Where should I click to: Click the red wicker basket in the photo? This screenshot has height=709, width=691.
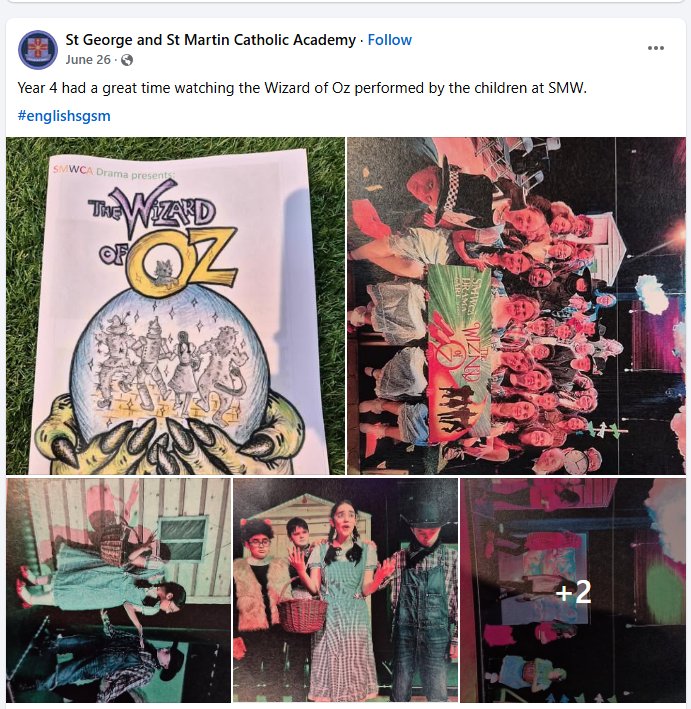point(303,608)
